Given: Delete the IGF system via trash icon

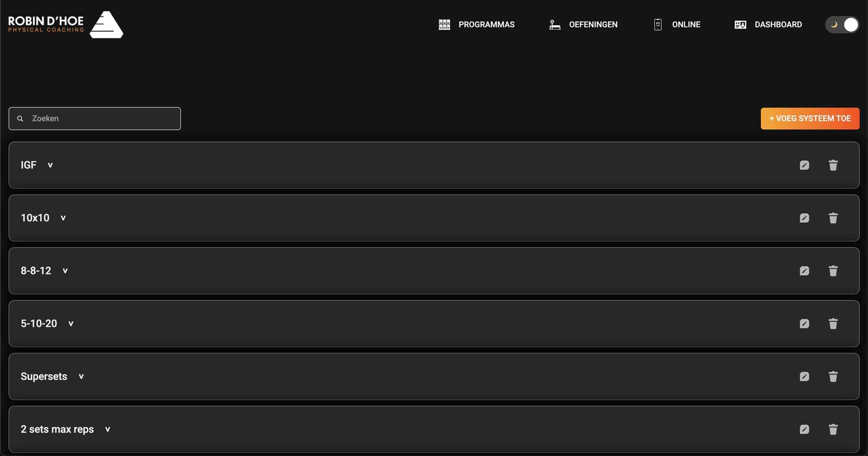Looking at the screenshot, I should coord(833,165).
